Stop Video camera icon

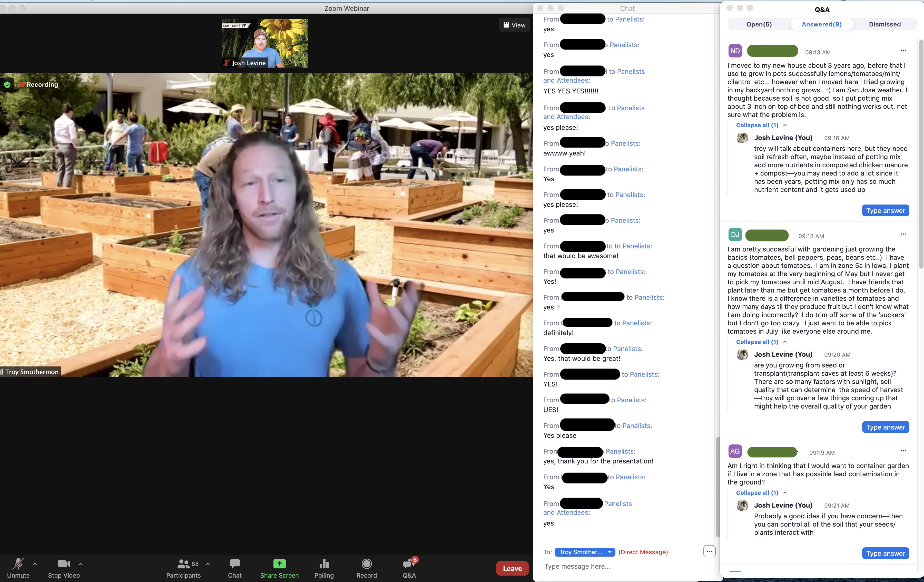click(x=64, y=564)
